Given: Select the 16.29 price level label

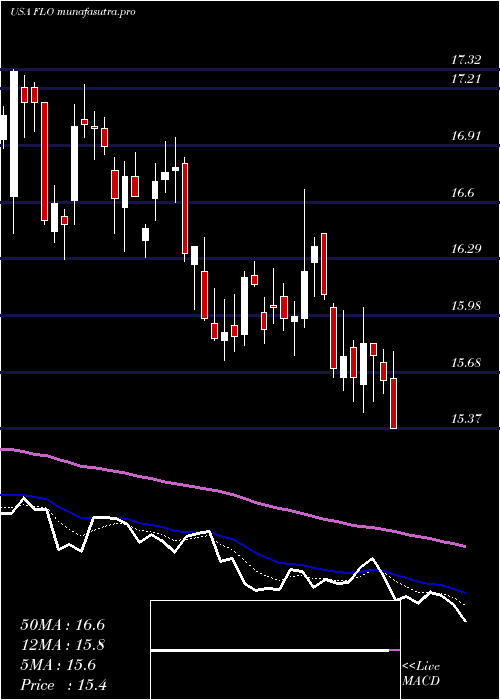Looking at the screenshot, I should pos(466,249).
